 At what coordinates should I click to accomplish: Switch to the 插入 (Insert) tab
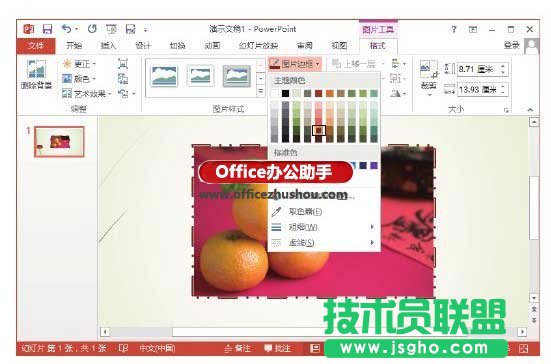coord(108,46)
